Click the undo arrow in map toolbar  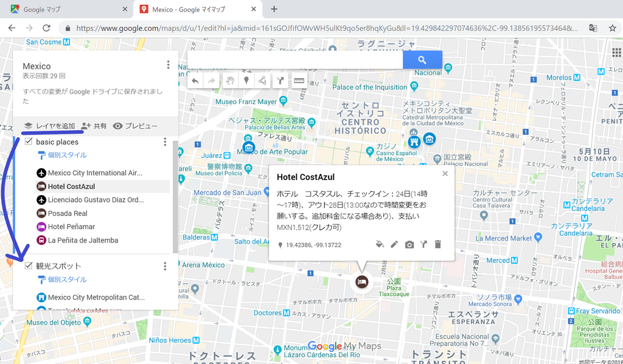(x=195, y=81)
